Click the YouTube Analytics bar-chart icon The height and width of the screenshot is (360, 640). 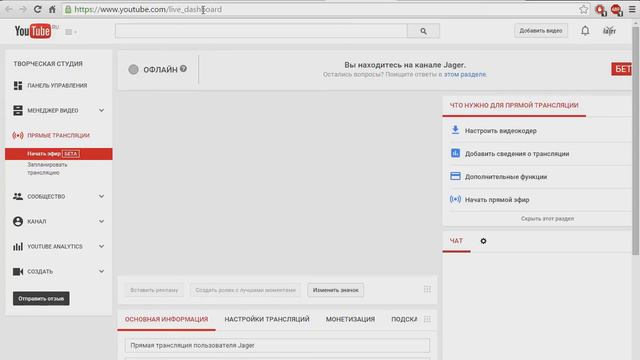[x=18, y=247]
